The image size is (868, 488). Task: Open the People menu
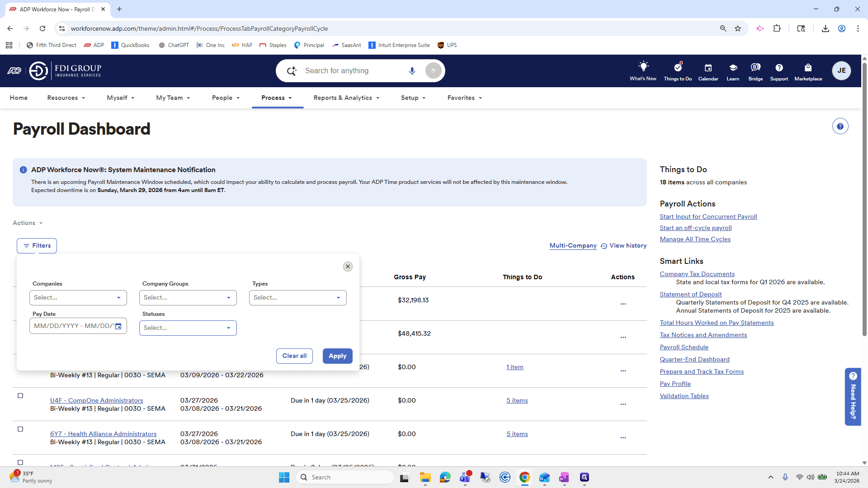(226, 98)
